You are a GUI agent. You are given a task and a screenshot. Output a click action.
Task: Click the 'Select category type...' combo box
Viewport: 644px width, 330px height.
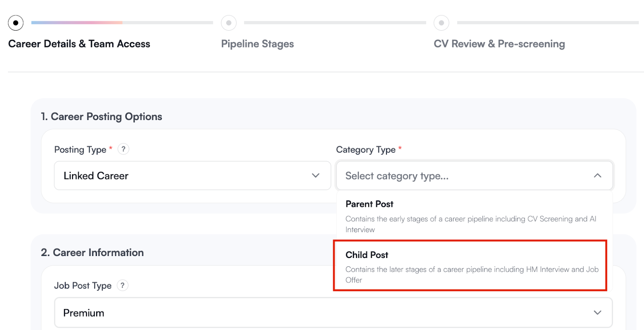coord(463,175)
